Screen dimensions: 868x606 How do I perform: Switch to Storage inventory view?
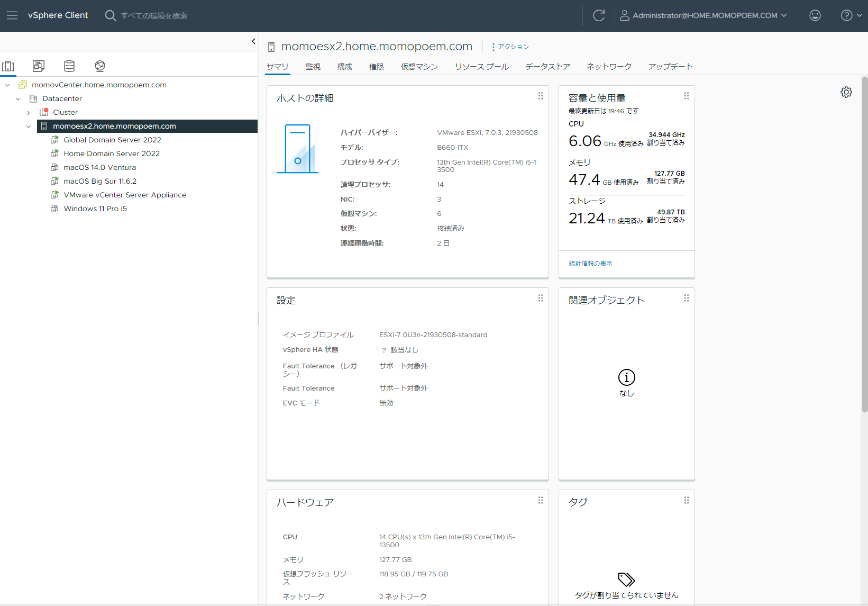coord(69,66)
